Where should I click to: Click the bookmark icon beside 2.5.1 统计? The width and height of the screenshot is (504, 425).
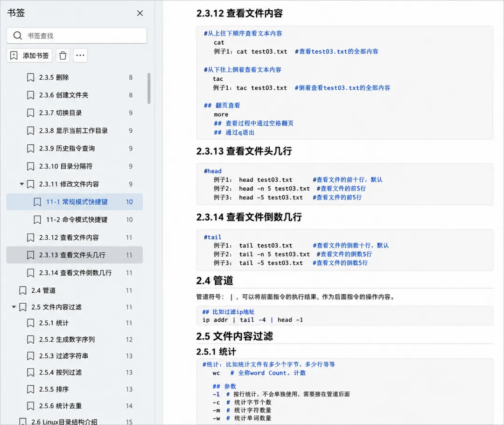[30, 323]
